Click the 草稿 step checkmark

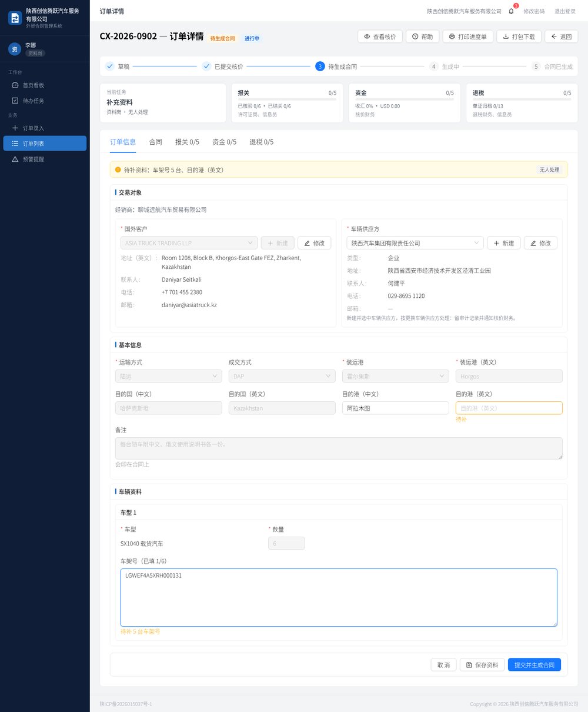click(x=109, y=66)
